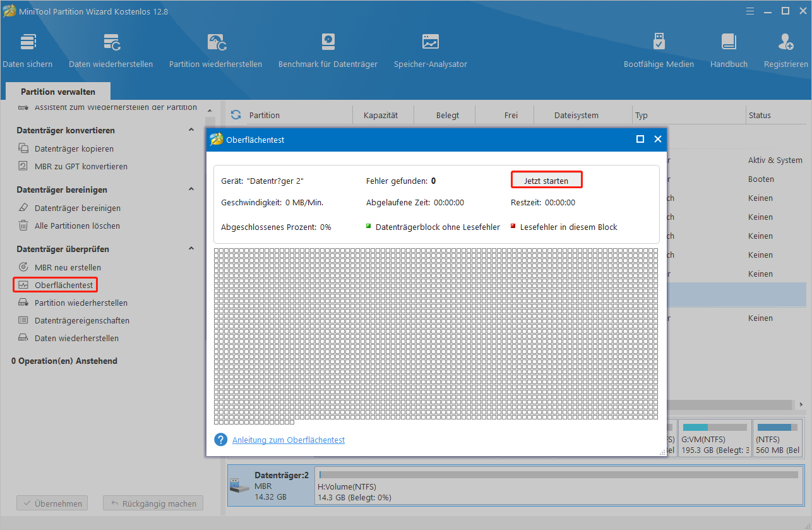Maximize the Oberflächentest dialog
This screenshot has height=530, width=812.
coord(640,139)
